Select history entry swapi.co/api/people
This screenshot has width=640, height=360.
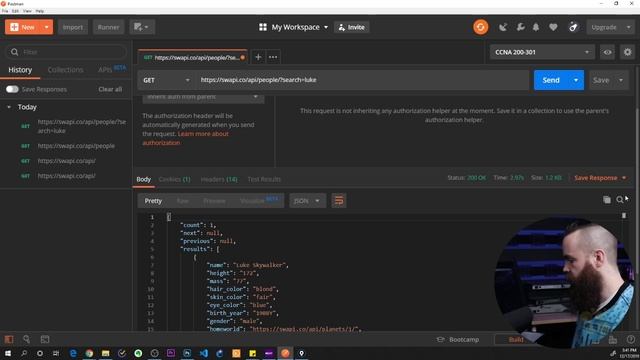[76, 146]
